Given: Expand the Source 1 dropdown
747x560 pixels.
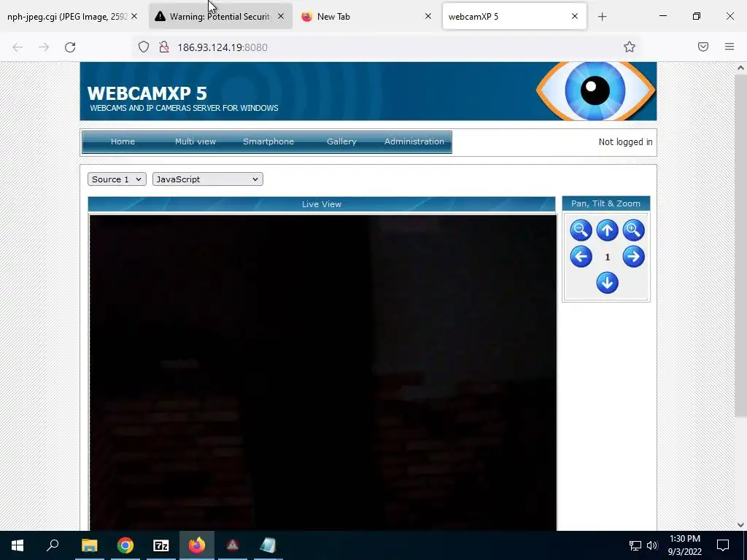Looking at the screenshot, I should (117, 179).
